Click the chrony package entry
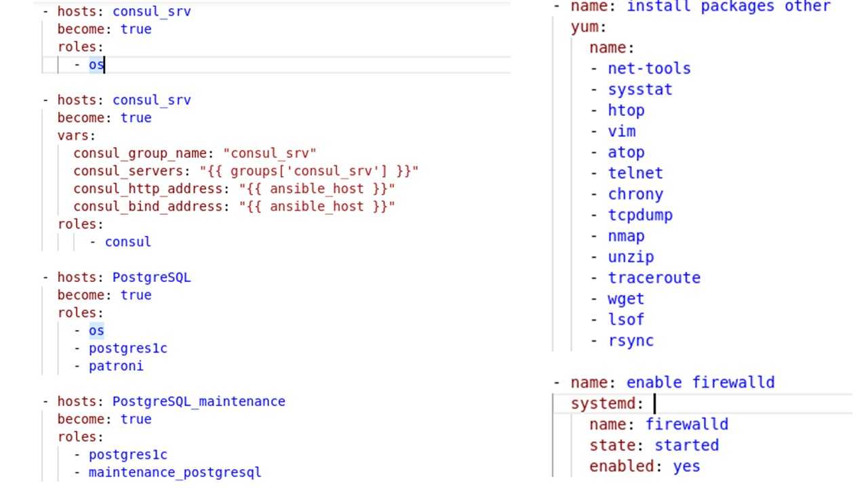Image resolution: width=868 pixels, height=488 pixels. [x=635, y=194]
